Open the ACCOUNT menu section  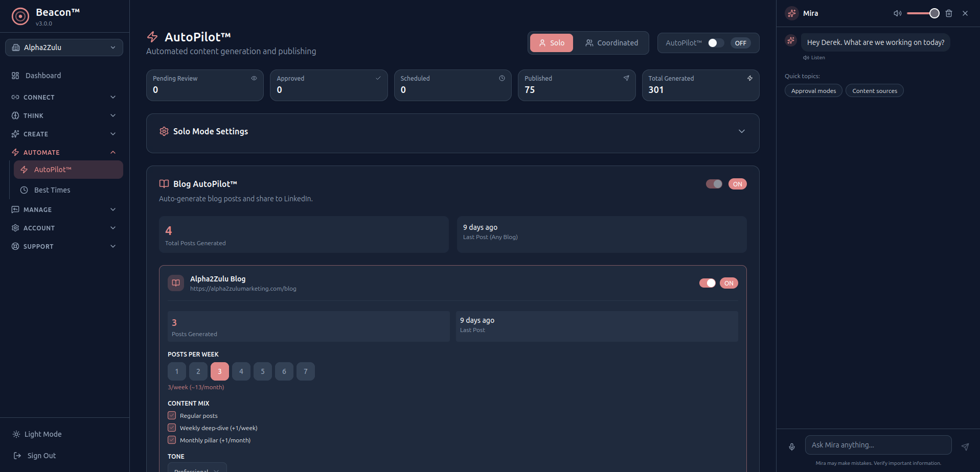64,228
